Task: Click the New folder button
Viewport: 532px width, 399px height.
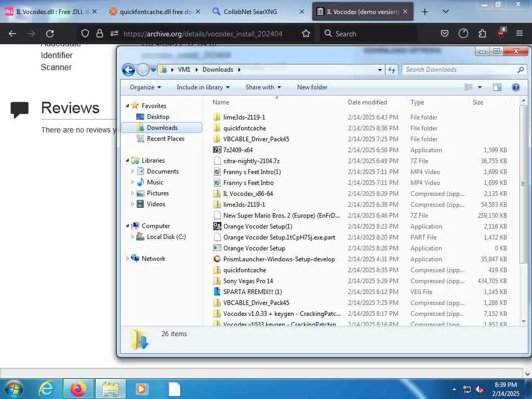Action: (312, 87)
